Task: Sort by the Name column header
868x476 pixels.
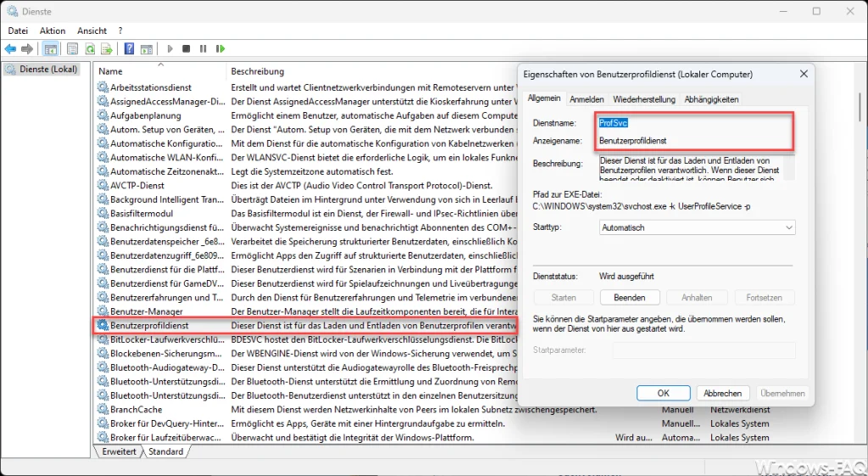Action: click(160, 71)
